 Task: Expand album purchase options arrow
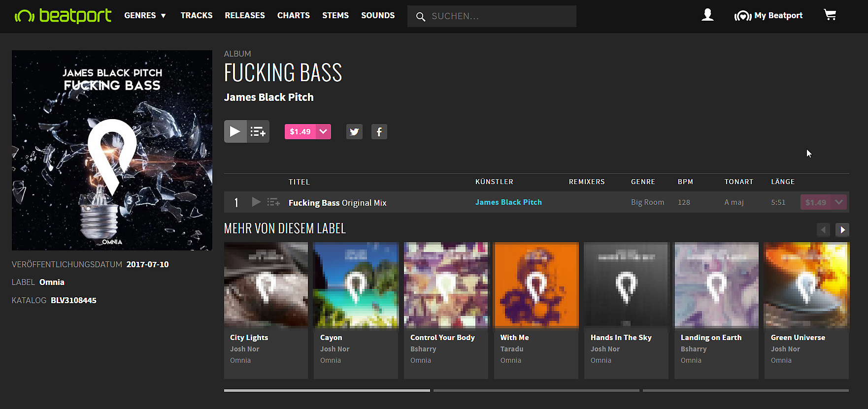pos(324,131)
